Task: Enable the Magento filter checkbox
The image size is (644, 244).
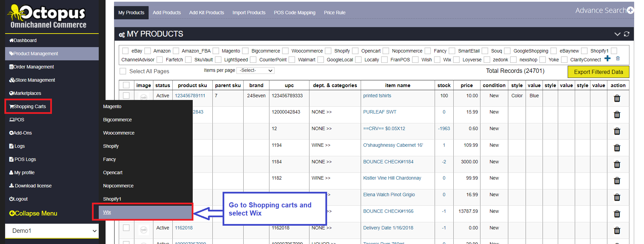Action: click(216, 51)
